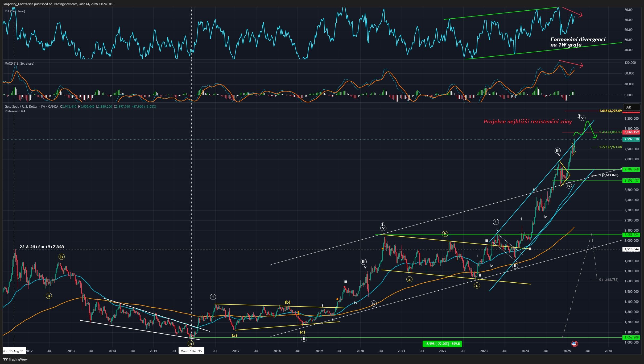This screenshot has width=644, height=364.
Task: Click the italic wave 1 label above 2020 peak
Action: pyautogui.click(x=382, y=224)
